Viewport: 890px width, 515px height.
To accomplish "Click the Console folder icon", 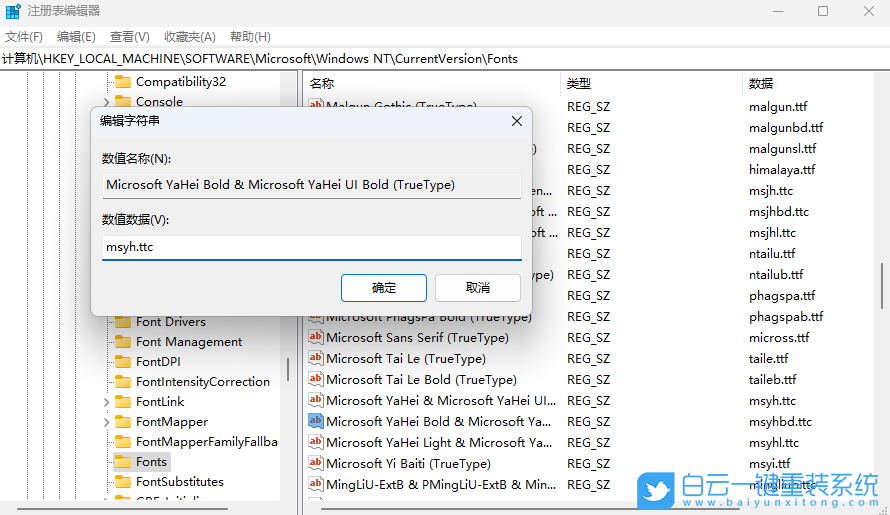I will [123, 102].
